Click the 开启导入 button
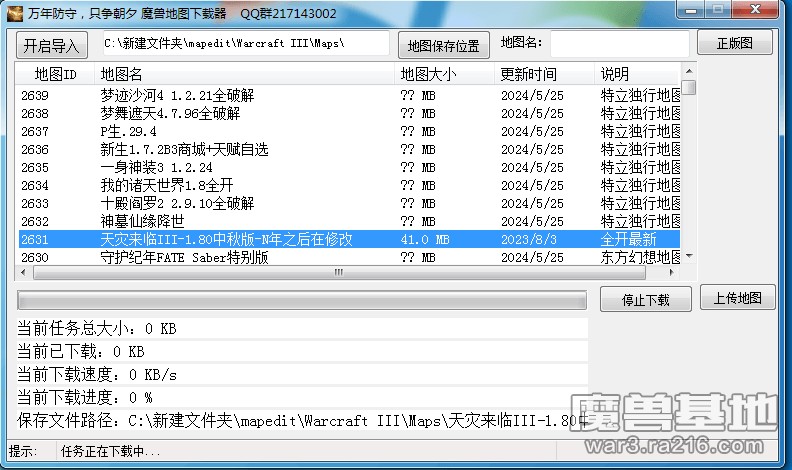 click(52, 46)
